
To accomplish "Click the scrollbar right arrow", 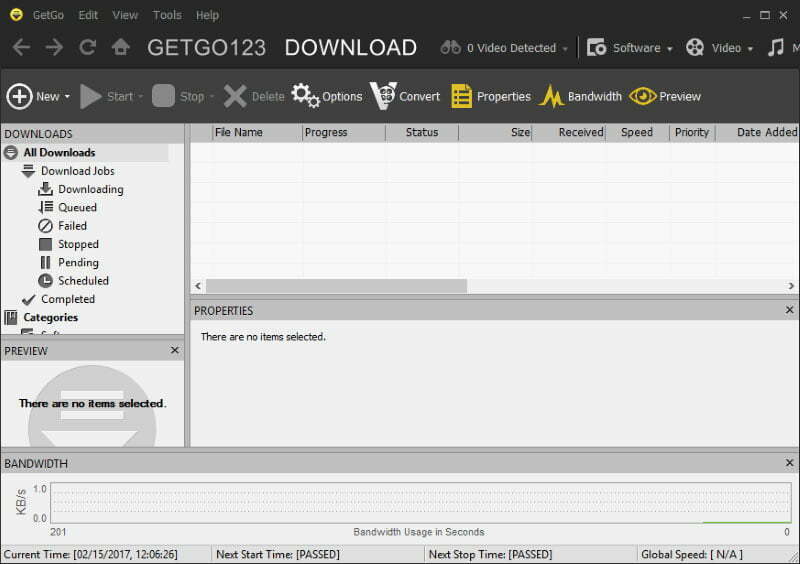I will (x=791, y=286).
